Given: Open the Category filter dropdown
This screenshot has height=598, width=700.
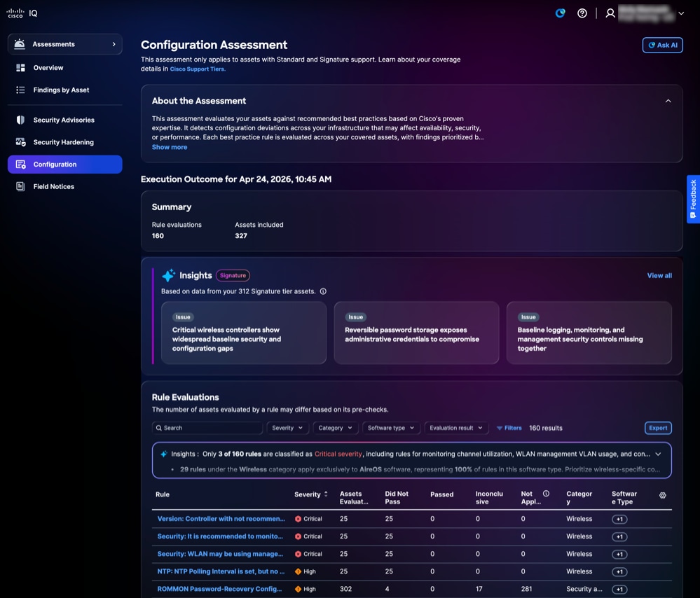Looking at the screenshot, I should [335, 428].
